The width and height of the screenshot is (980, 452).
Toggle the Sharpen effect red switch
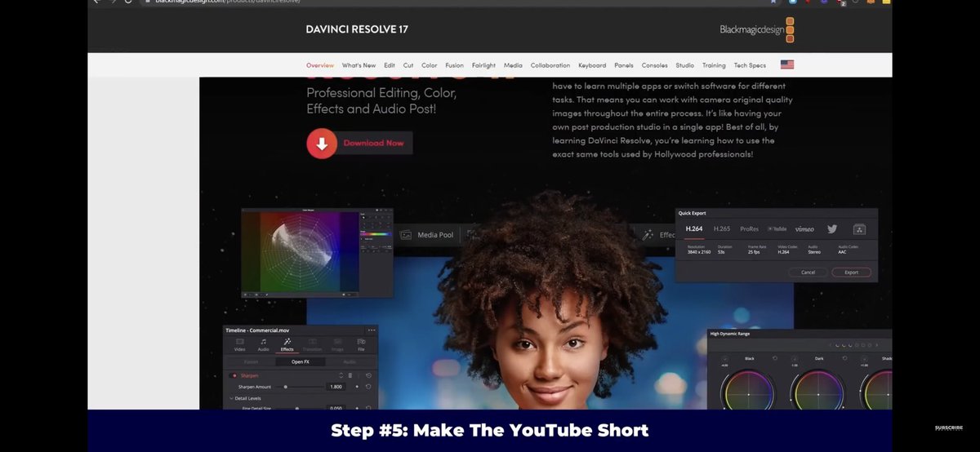click(x=234, y=375)
